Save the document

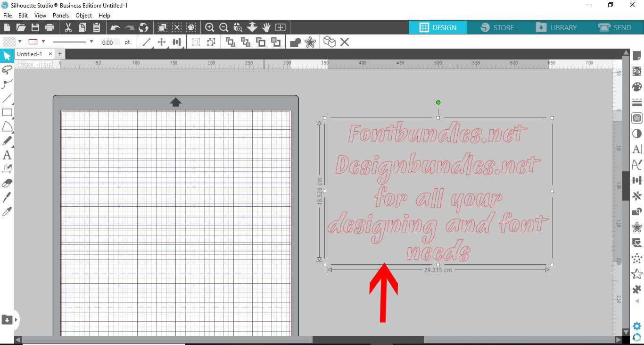[x=35, y=27]
